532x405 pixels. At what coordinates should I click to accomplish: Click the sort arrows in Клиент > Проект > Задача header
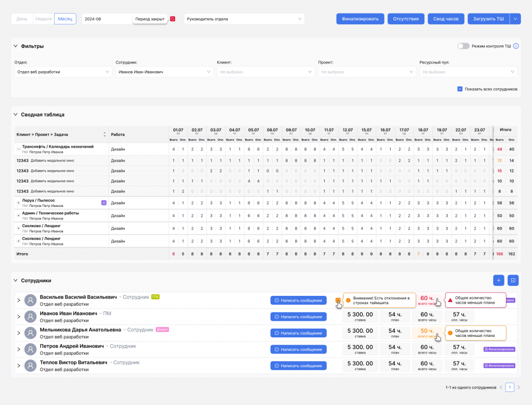point(104,134)
